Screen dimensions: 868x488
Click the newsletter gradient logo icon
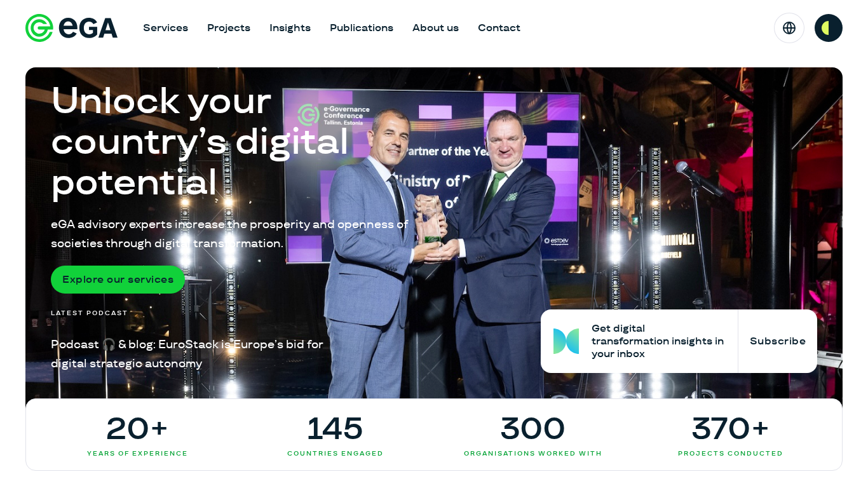(566, 341)
